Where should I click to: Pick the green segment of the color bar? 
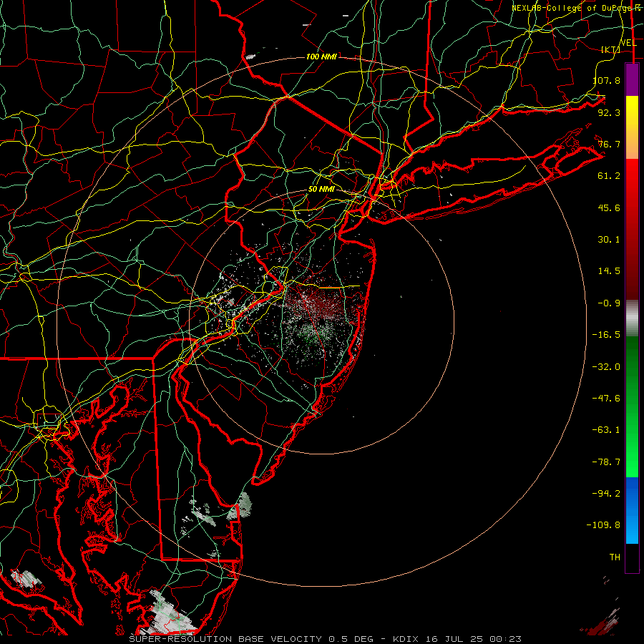pos(632,407)
